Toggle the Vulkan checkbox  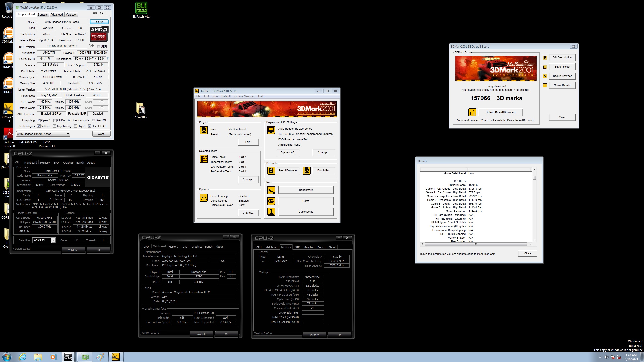pos(39,126)
